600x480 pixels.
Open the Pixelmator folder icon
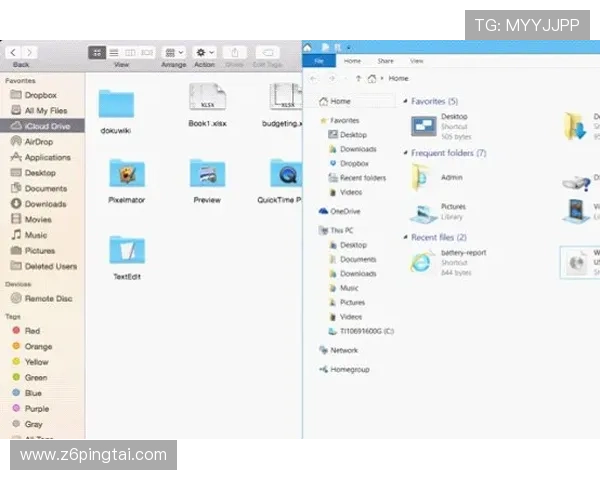coord(127,176)
